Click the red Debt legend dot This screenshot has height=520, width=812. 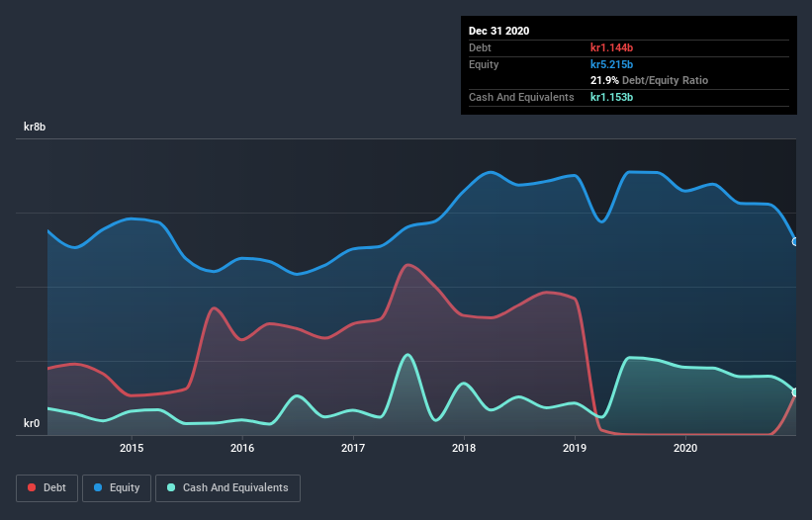(x=32, y=487)
